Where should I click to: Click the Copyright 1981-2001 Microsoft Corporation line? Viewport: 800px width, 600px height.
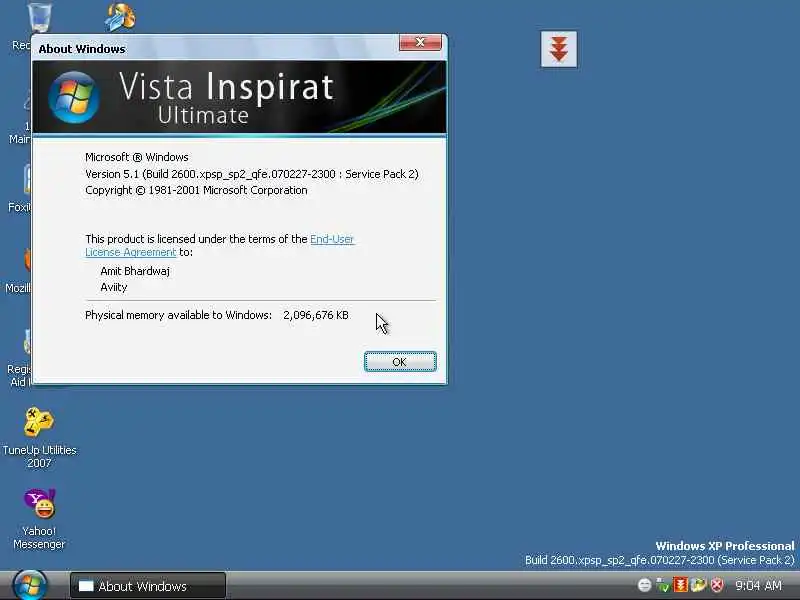(196, 190)
